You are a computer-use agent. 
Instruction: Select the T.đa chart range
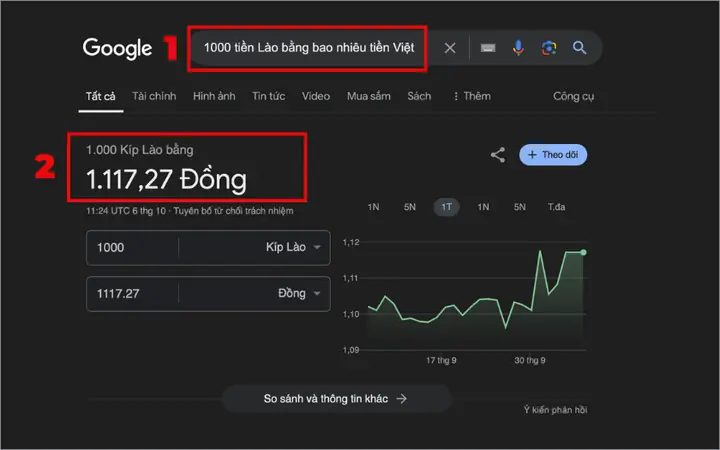(x=556, y=207)
